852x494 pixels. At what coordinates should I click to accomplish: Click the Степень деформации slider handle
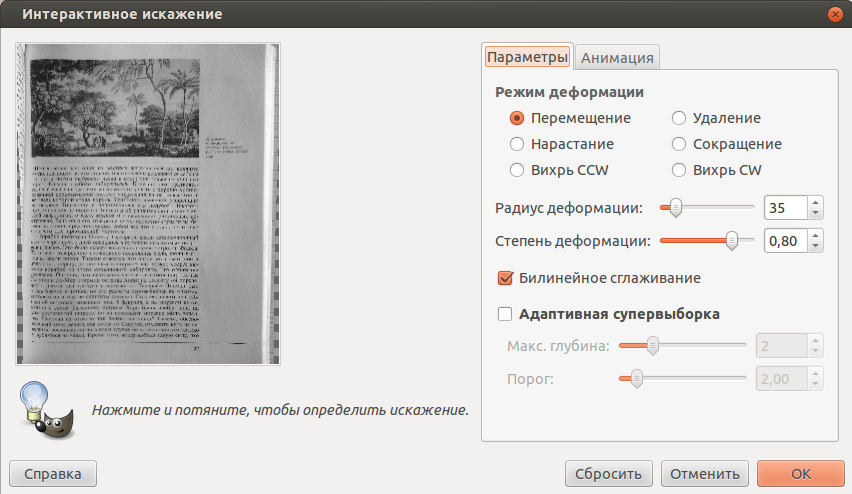click(732, 241)
